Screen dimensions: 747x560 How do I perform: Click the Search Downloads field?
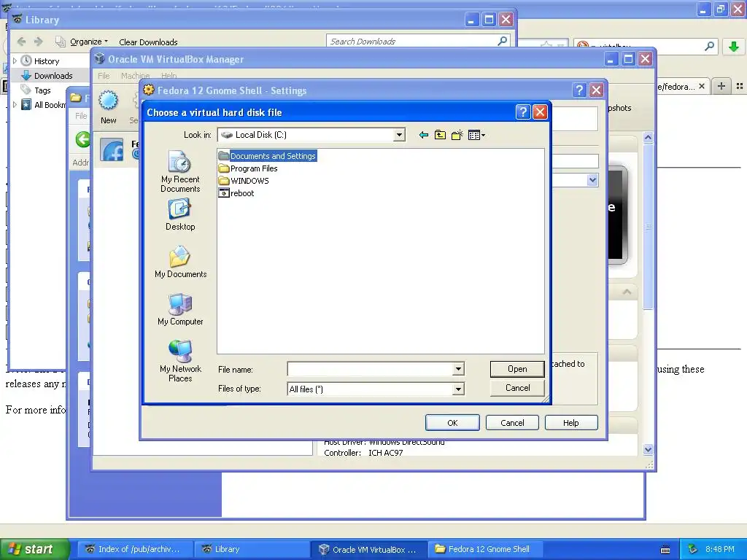(x=412, y=42)
